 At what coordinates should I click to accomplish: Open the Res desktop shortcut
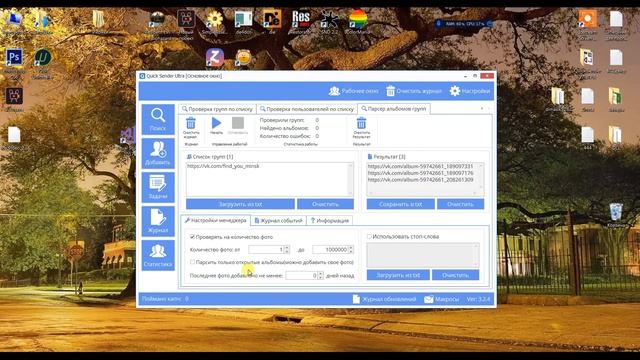(301, 19)
